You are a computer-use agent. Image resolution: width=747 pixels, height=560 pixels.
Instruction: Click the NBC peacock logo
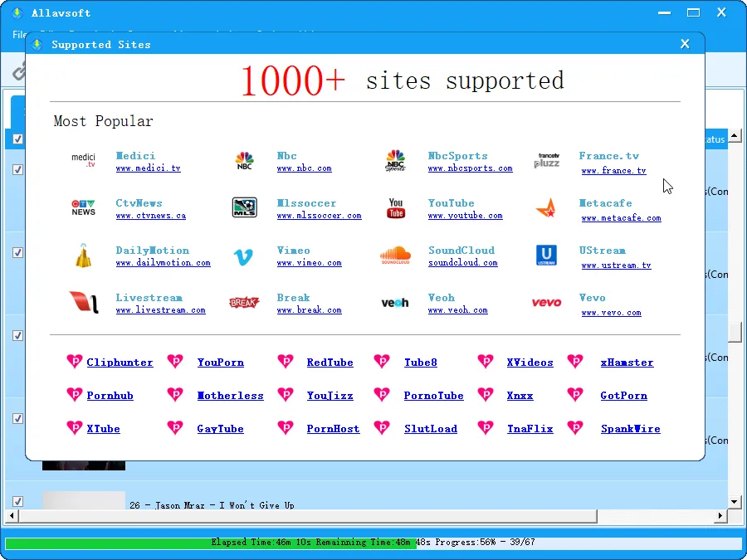244,160
